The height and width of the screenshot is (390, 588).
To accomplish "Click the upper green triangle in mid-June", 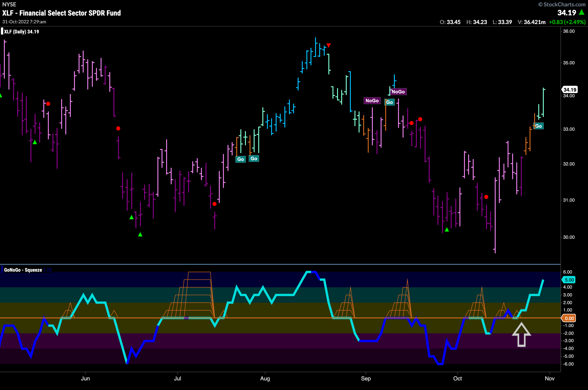I will tap(132, 217).
